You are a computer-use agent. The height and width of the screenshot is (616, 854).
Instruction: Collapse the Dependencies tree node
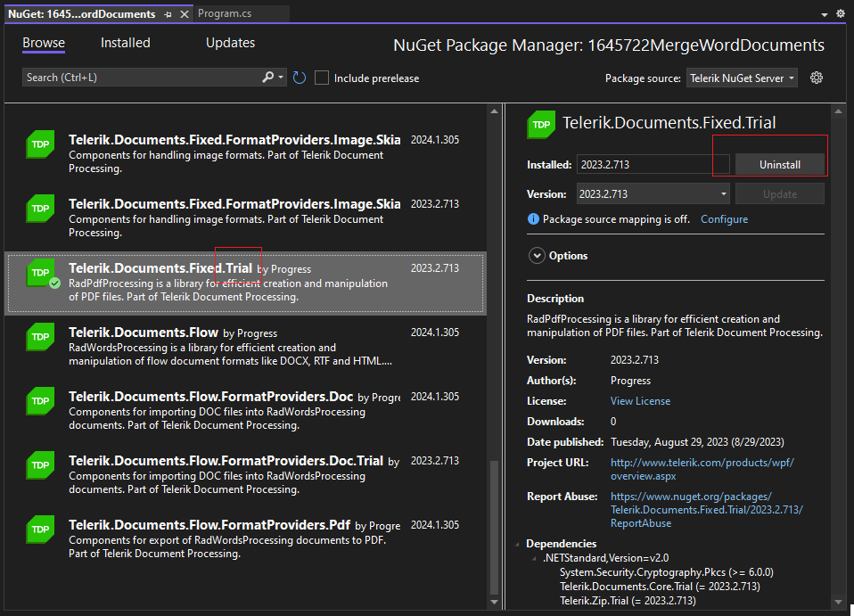pyautogui.click(x=519, y=544)
